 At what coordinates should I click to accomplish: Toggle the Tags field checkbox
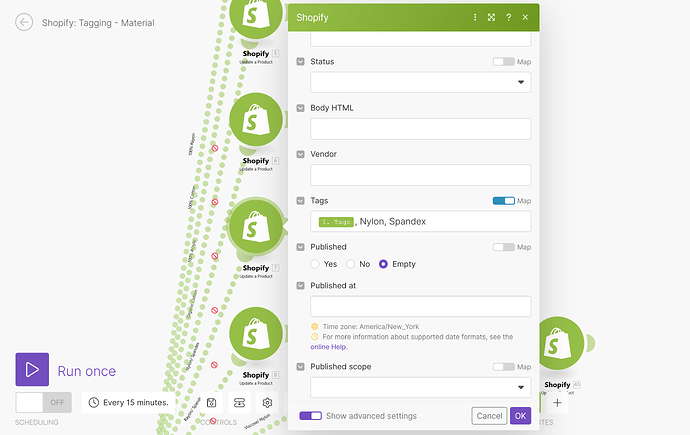[301, 201]
